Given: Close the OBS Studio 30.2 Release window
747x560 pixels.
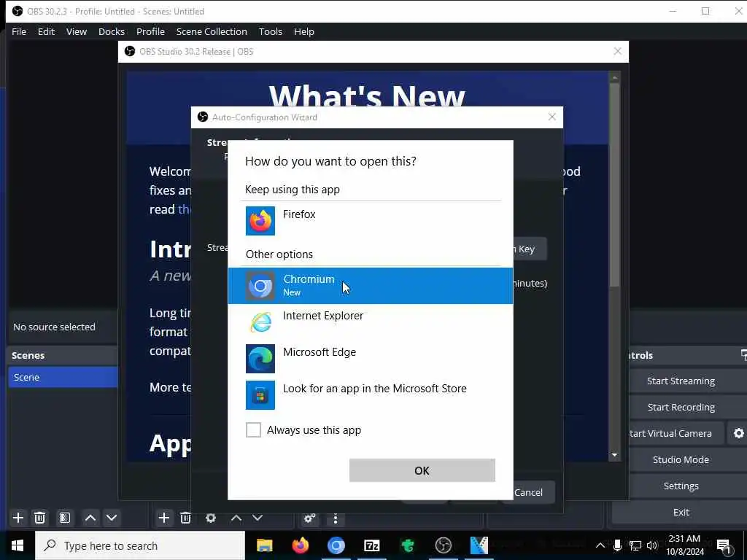Looking at the screenshot, I should coord(617,52).
